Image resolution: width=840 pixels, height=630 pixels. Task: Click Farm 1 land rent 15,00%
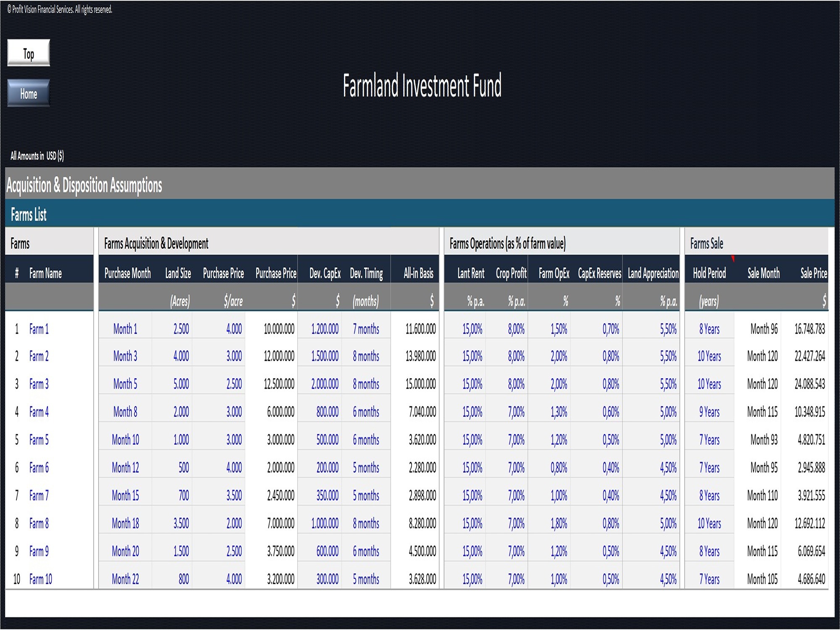point(472,329)
